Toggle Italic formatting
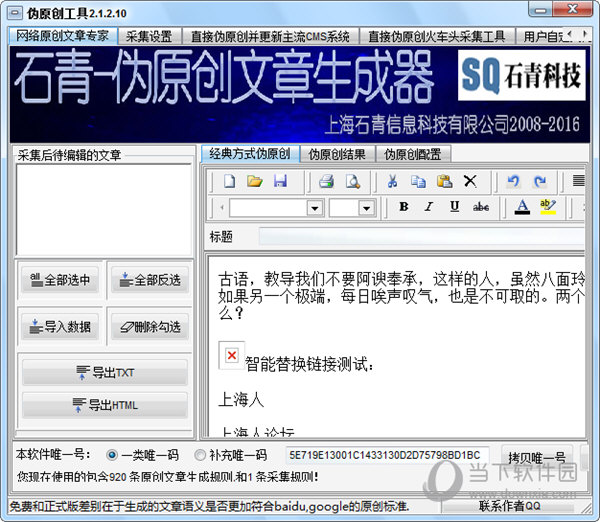 point(429,207)
